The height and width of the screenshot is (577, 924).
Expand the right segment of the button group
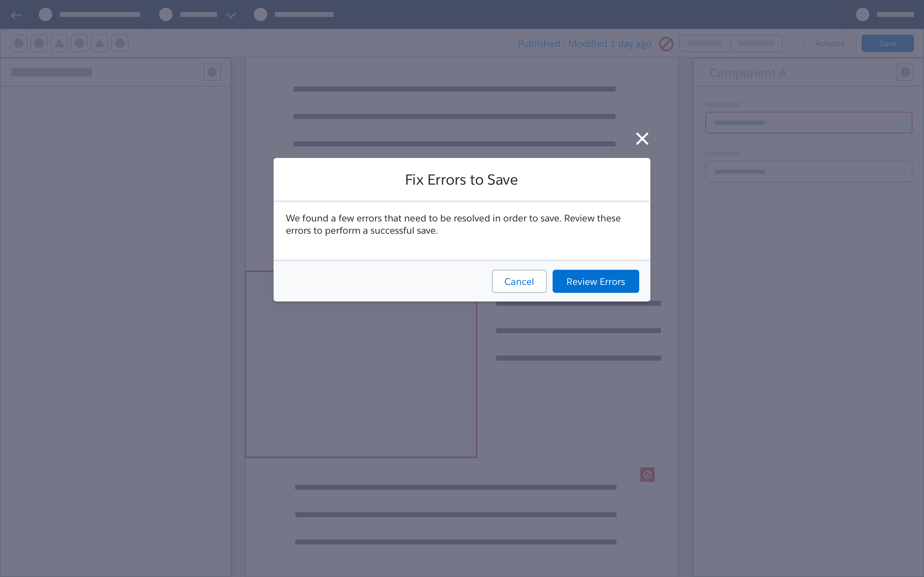pos(757,43)
